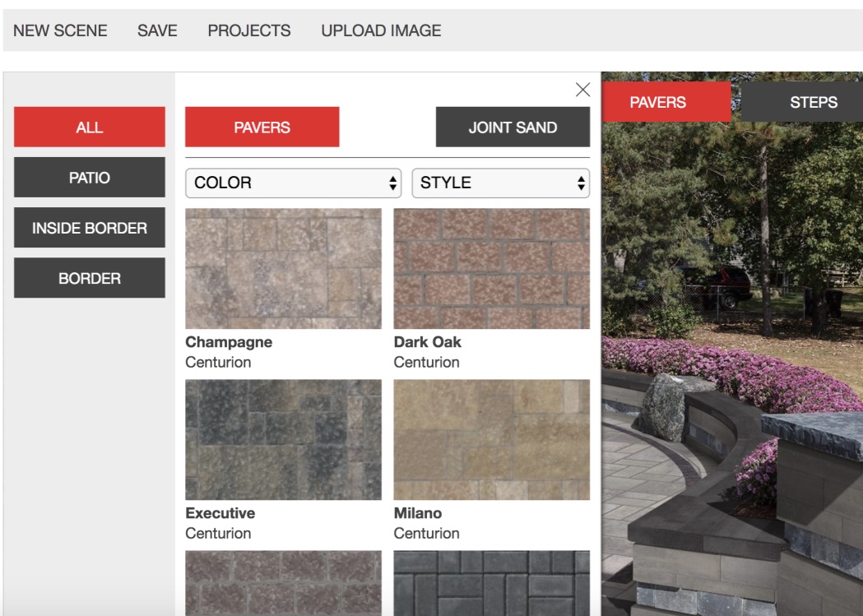863x616 pixels.
Task: Click UPLOAD IMAGE in top bar
Action: (x=381, y=30)
